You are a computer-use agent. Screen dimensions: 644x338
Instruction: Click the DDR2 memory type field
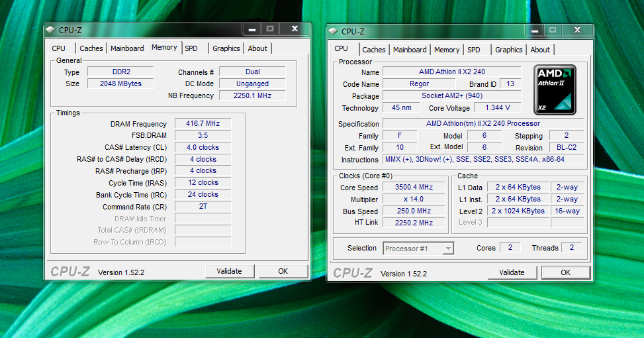[120, 72]
